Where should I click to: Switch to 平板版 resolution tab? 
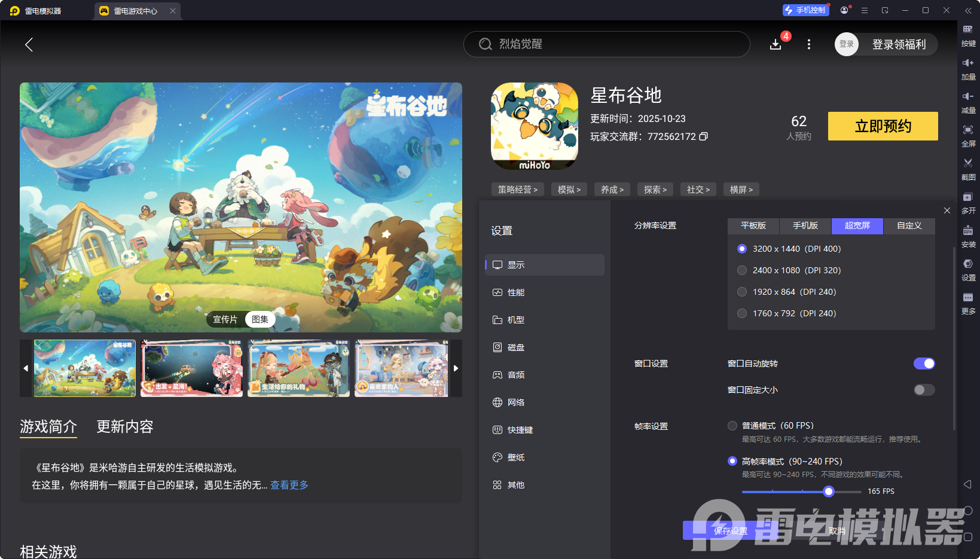click(x=753, y=225)
